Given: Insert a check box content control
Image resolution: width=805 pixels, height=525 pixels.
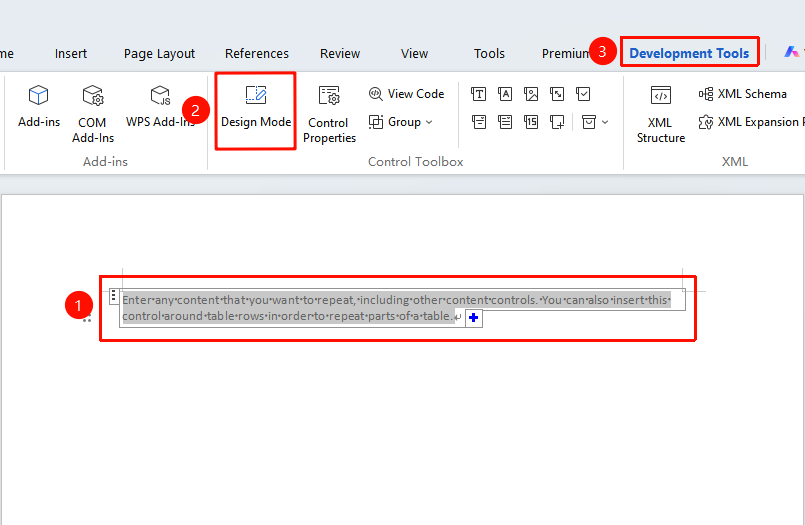Looking at the screenshot, I should tap(583, 94).
